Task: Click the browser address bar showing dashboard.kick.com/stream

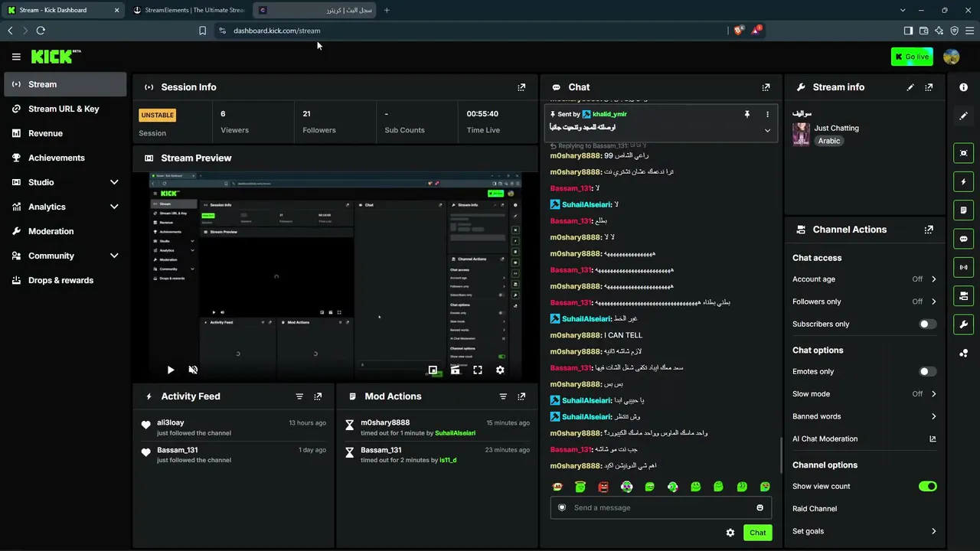Action: pyautogui.click(x=471, y=31)
